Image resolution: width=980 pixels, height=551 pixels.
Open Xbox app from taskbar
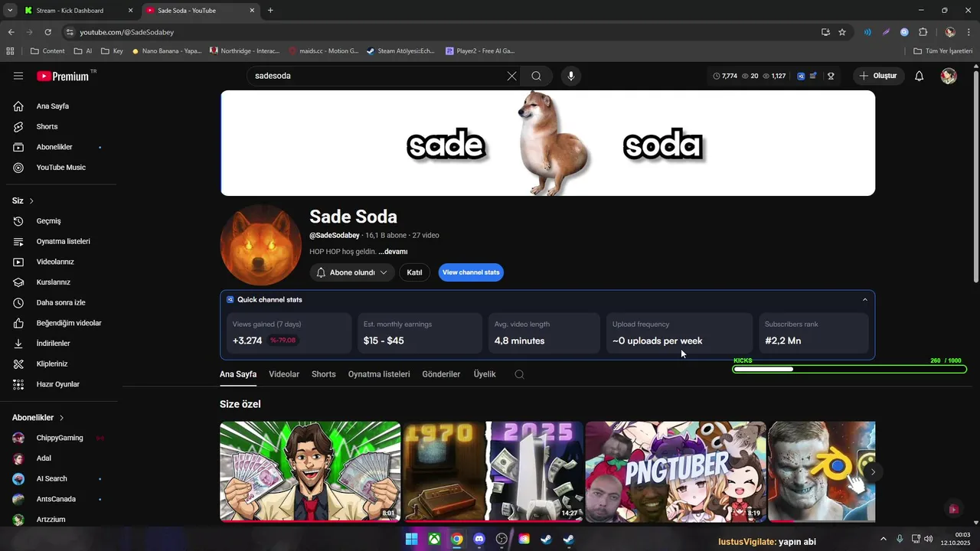click(434, 539)
